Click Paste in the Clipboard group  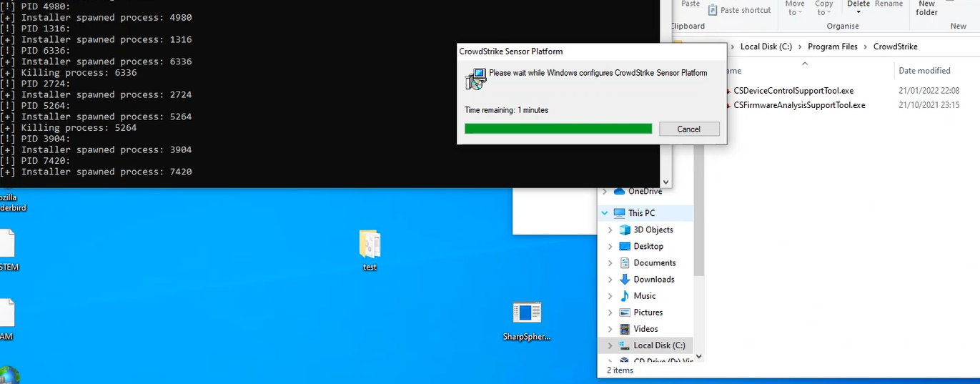click(x=691, y=4)
